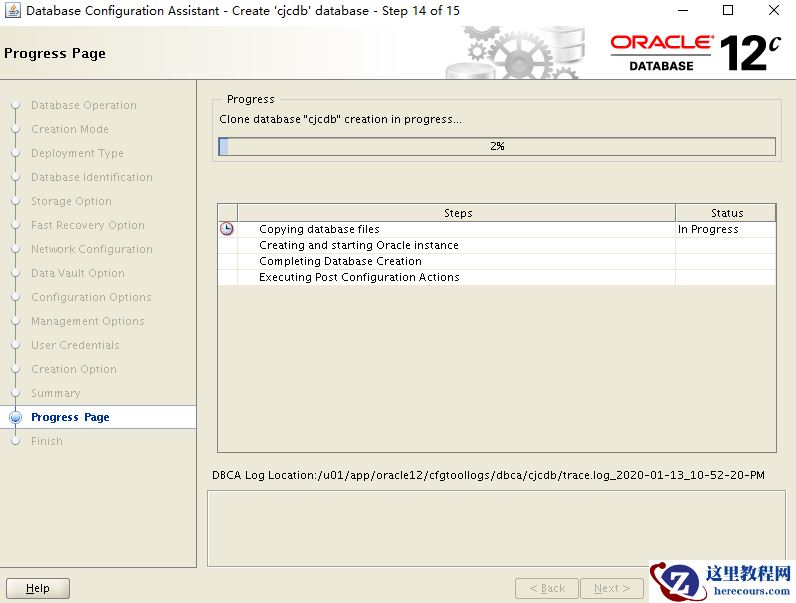This screenshot has height=603, width=796.
Task: Select the Network Configuration step
Action: pos(91,249)
